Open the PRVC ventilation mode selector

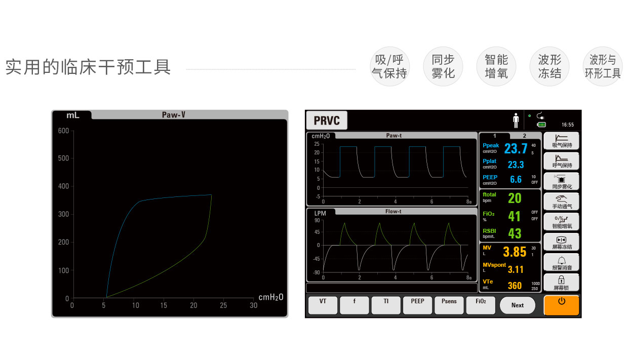[x=327, y=120]
